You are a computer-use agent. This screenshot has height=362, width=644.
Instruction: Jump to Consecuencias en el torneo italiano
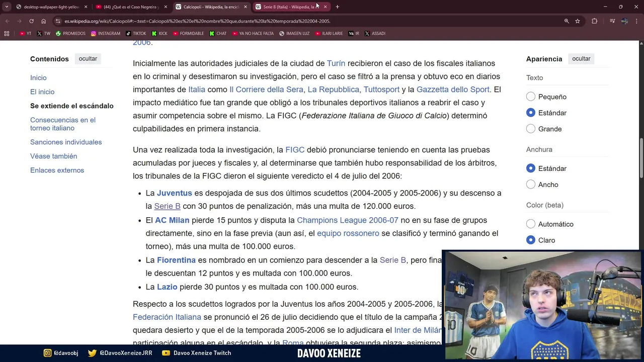point(63,124)
